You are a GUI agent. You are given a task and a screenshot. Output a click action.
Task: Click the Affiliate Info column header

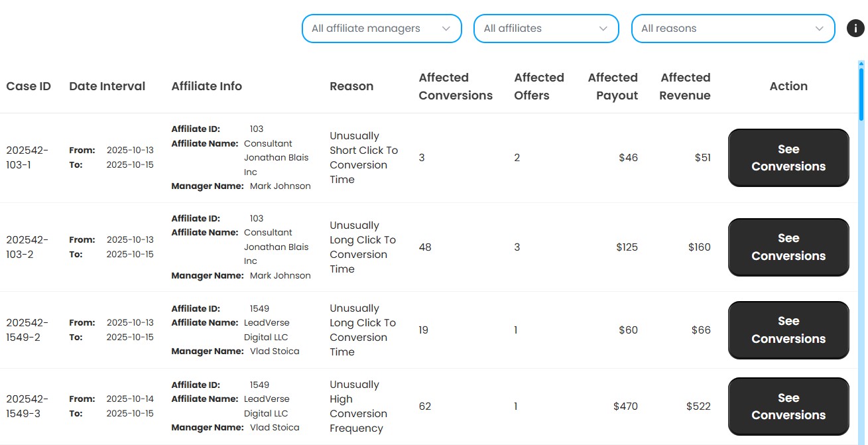[x=206, y=86]
